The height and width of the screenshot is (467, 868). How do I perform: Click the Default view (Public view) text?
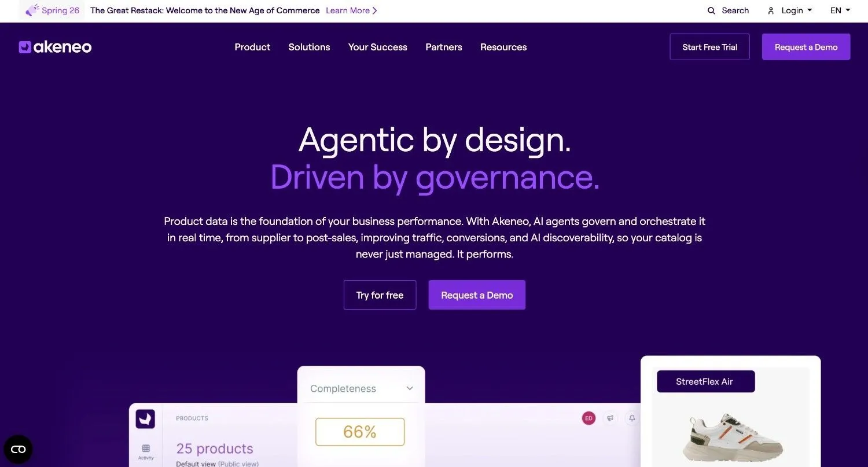[218, 464]
